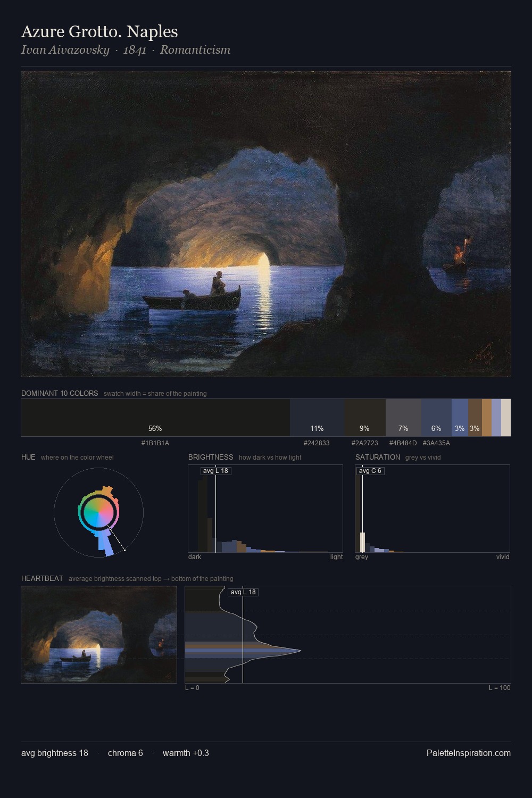The height and width of the screenshot is (798, 532).
Task: Click the HEARTBEAT section heading
Action: [x=42, y=578]
